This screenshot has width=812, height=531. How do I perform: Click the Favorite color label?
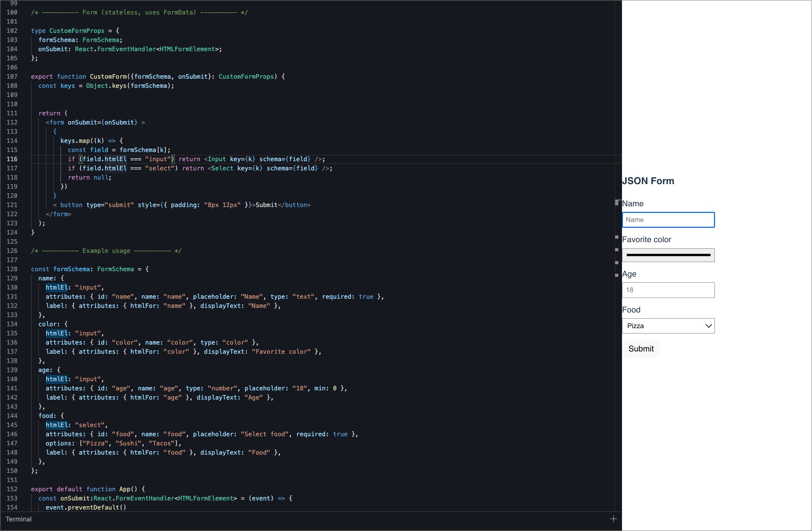646,240
